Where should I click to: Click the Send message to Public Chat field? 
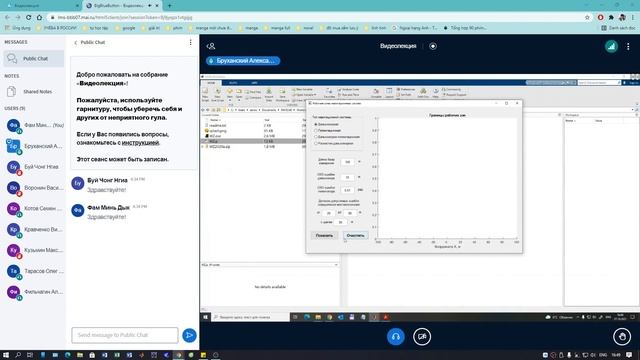(x=125, y=335)
